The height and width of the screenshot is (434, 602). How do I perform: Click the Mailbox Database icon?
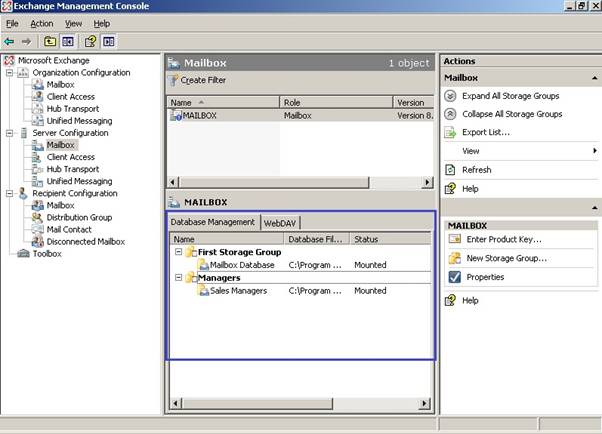tap(203, 265)
